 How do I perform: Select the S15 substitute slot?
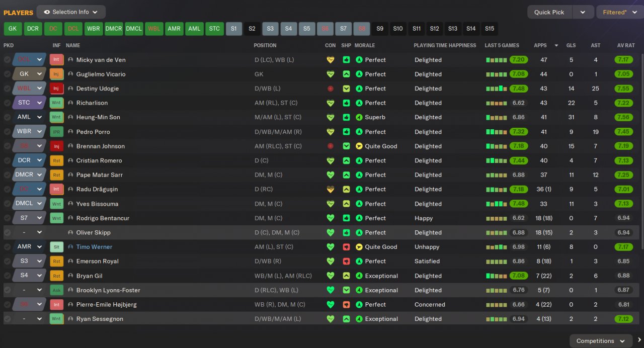point(490,29)
